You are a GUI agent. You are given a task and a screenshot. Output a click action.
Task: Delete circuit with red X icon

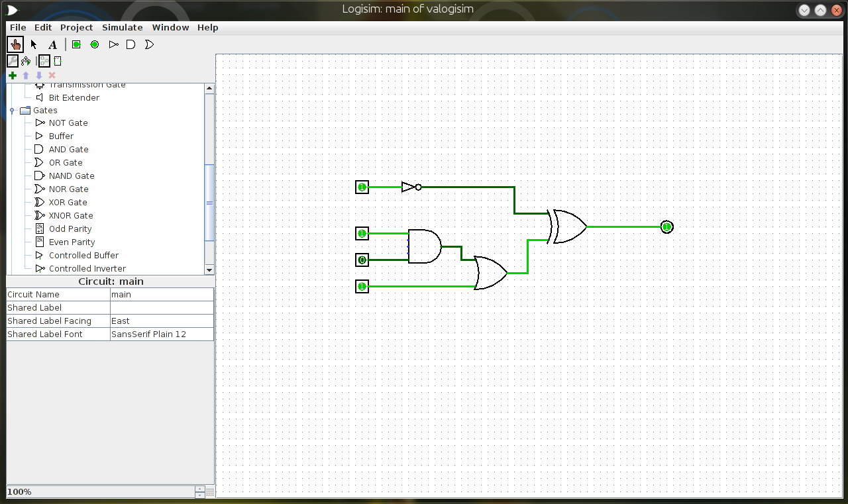pyautogui.click(x=52, y=76)
